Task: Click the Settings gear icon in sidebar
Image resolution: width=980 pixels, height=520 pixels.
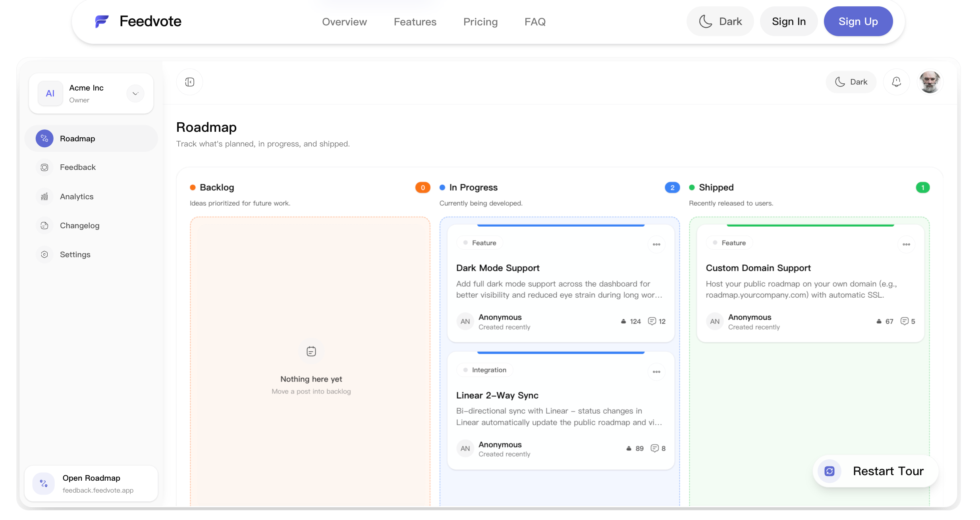Action: click(44, 254)
